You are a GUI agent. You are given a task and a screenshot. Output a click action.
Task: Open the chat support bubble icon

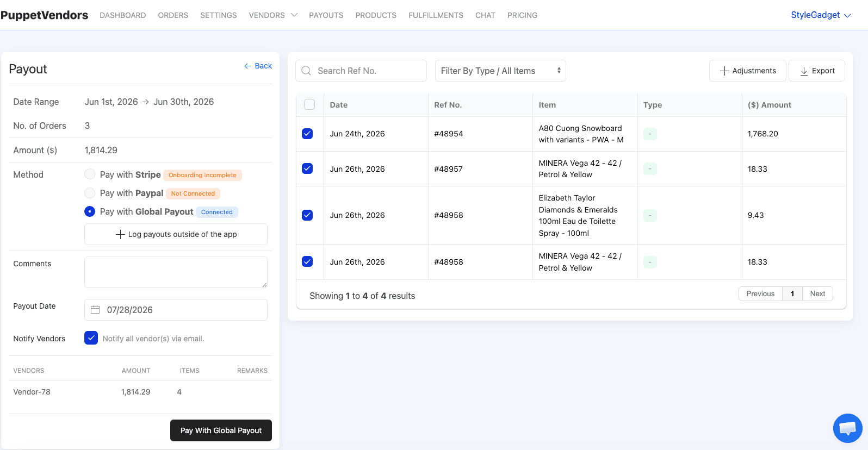point(847,428)
